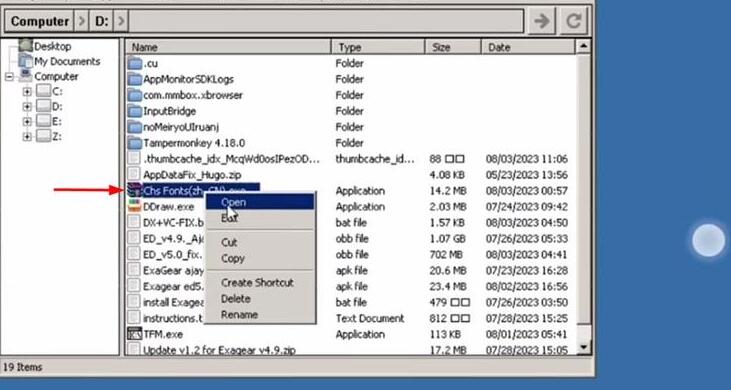Click the Computer breadcrumb button
The height and width of the screenshot is (390, 731).
click(40, 21)
